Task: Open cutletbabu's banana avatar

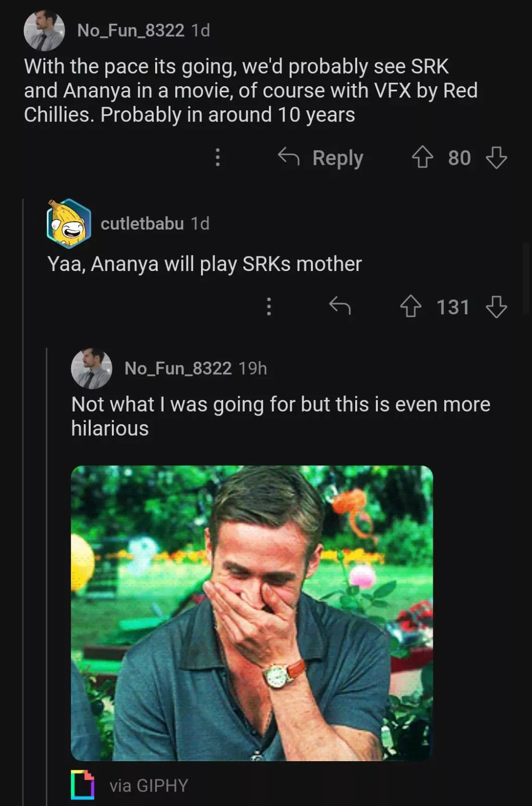Action: 69,224
